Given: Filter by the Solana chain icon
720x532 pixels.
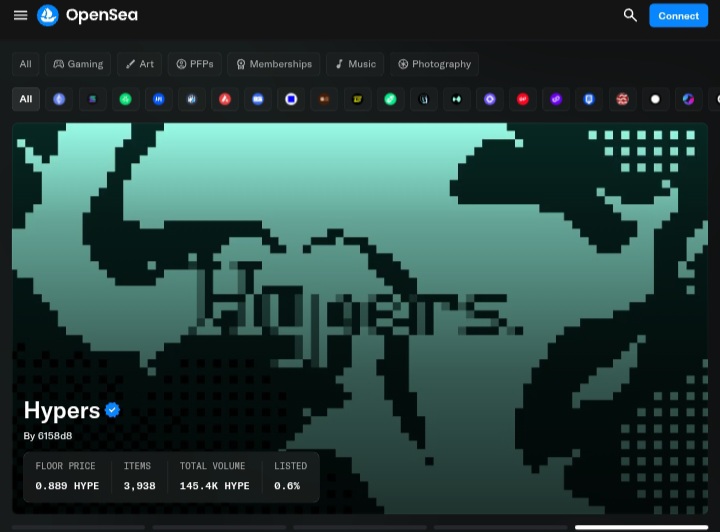Looking at the screenshot, I should (x=93, y=99).
